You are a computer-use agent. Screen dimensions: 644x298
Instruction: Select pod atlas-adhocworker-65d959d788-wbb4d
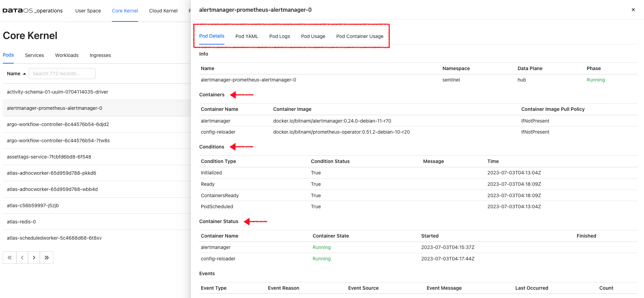pos(97,189)
